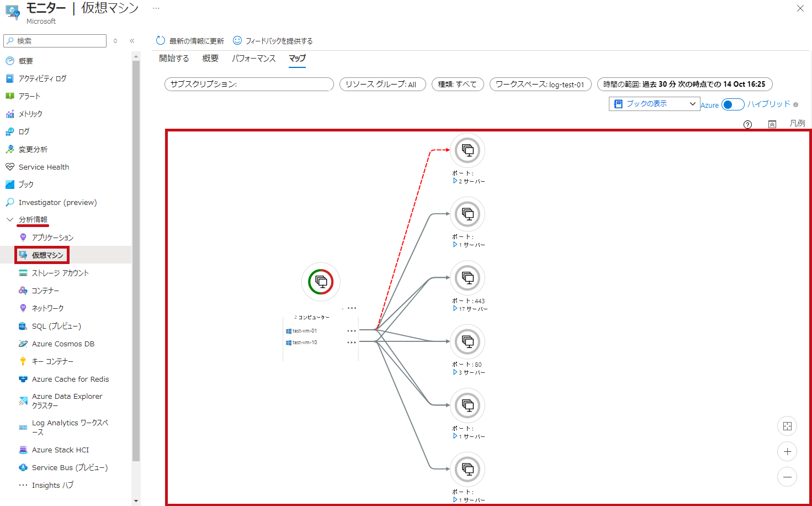Open ログ logs in the sidebar
The height and width of the screenshot is (506, 812).
[x=24, y=131]
